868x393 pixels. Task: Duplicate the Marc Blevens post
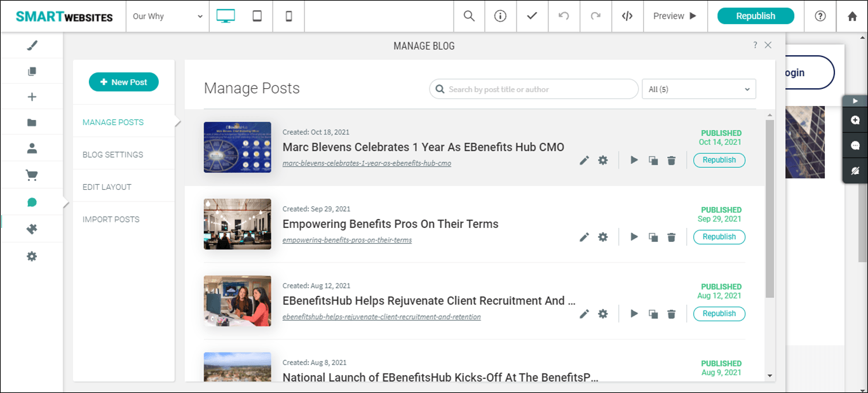pyautogui.click(x=653, y=160)
